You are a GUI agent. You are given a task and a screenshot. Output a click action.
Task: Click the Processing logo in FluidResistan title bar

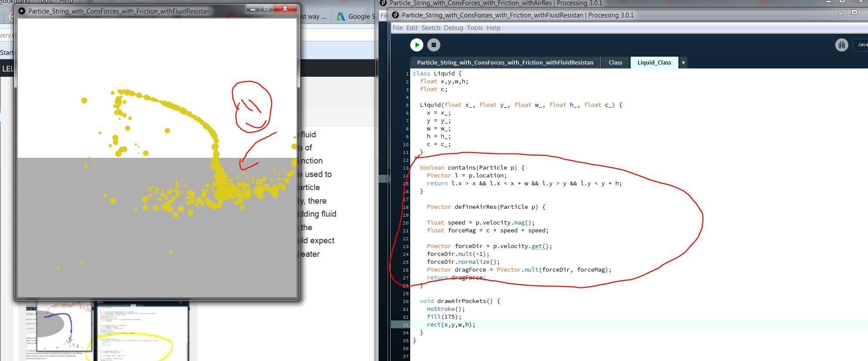coord(395,15)
